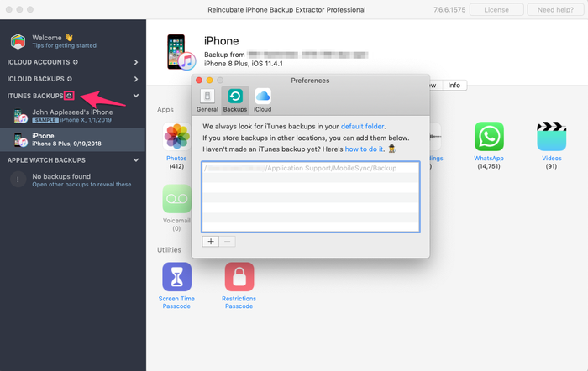This screenshot has width=588, height=371.
Task: Remove backup location with minus button
Action: (228, 242)
